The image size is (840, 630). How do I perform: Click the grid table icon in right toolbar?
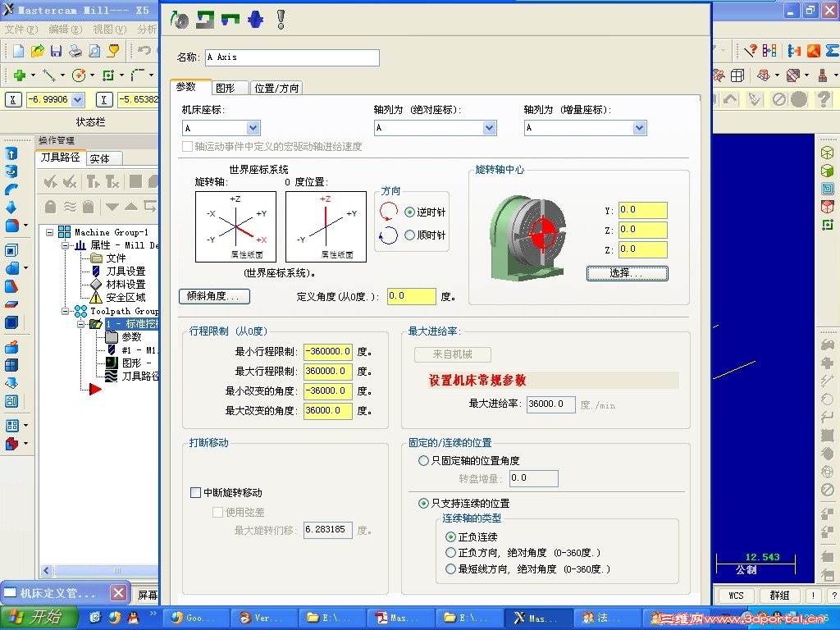pyautogui.click(x=737, y=75)
